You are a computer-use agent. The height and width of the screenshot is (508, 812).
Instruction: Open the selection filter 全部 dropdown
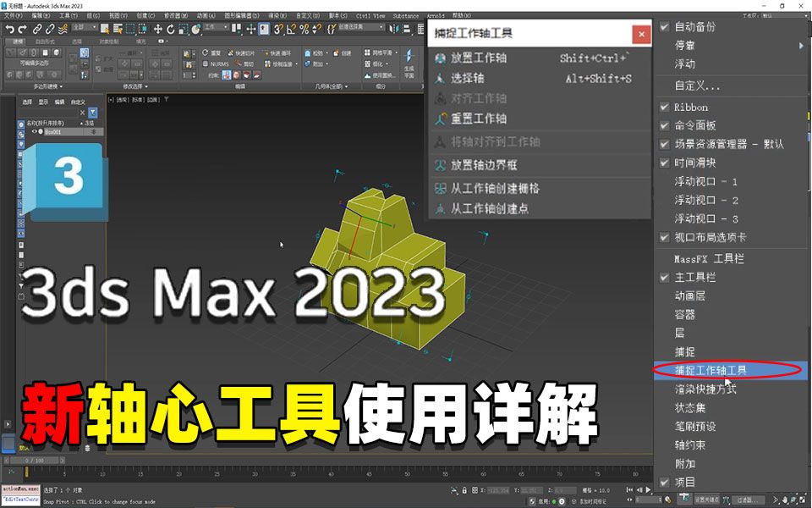85,27
